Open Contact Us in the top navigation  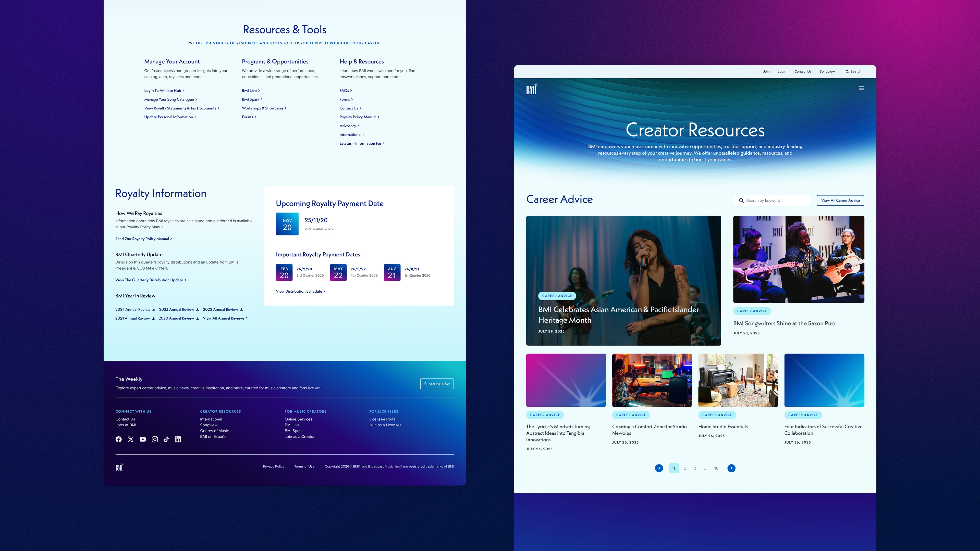803,71
